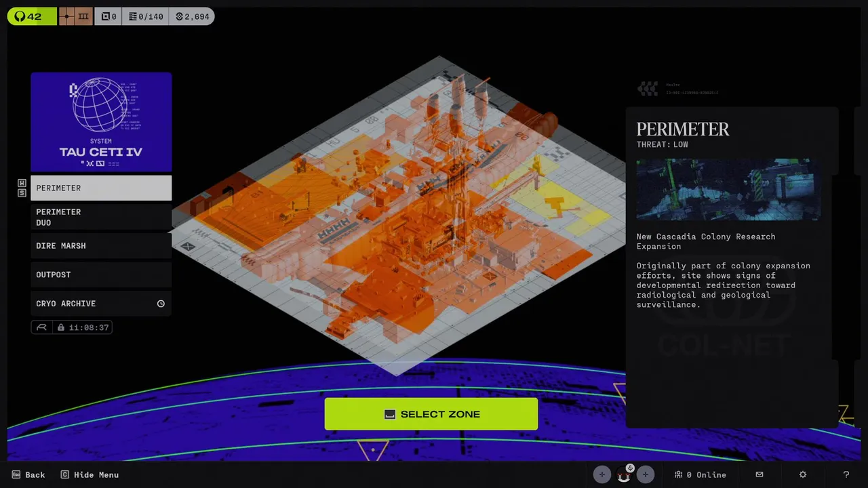Click the lock icon beside the timer

(x=61, y=327)
